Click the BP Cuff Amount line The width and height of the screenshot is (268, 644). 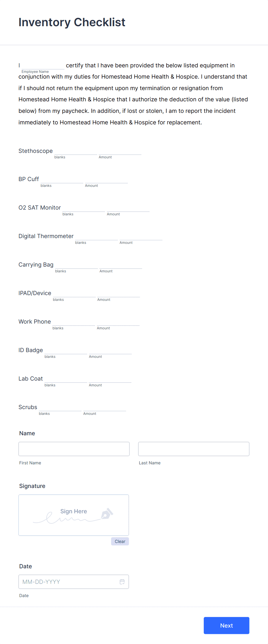click(x=106, y=181)
